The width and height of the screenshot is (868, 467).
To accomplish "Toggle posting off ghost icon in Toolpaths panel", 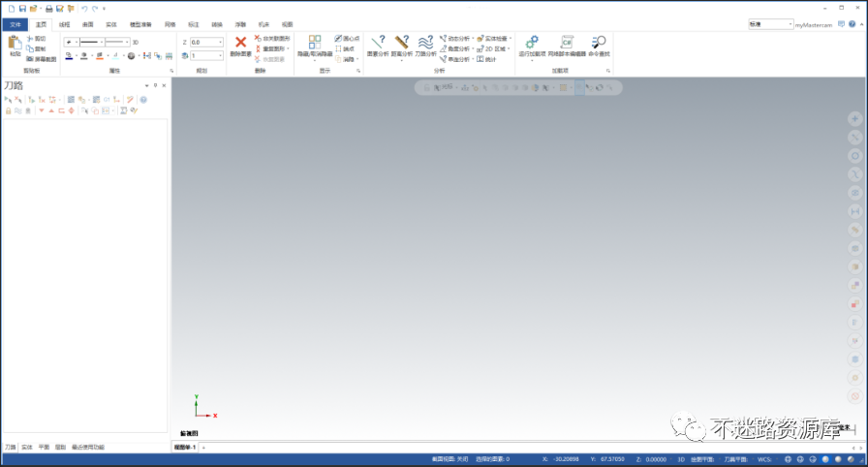I will point(28,110).
